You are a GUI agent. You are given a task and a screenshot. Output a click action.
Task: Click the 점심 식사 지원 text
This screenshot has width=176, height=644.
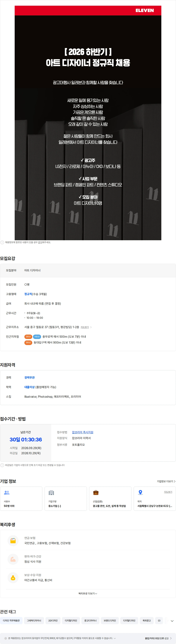[33, 561]
